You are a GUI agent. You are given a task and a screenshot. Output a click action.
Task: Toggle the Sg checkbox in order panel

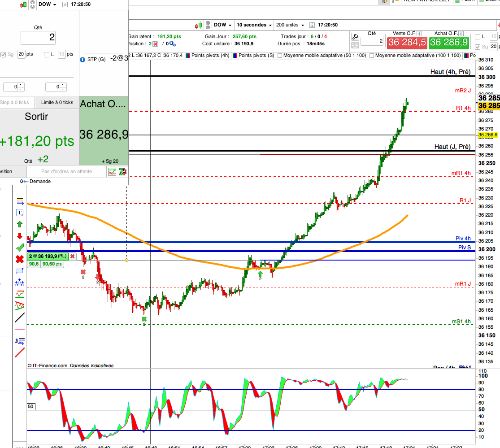click(3, 55)
